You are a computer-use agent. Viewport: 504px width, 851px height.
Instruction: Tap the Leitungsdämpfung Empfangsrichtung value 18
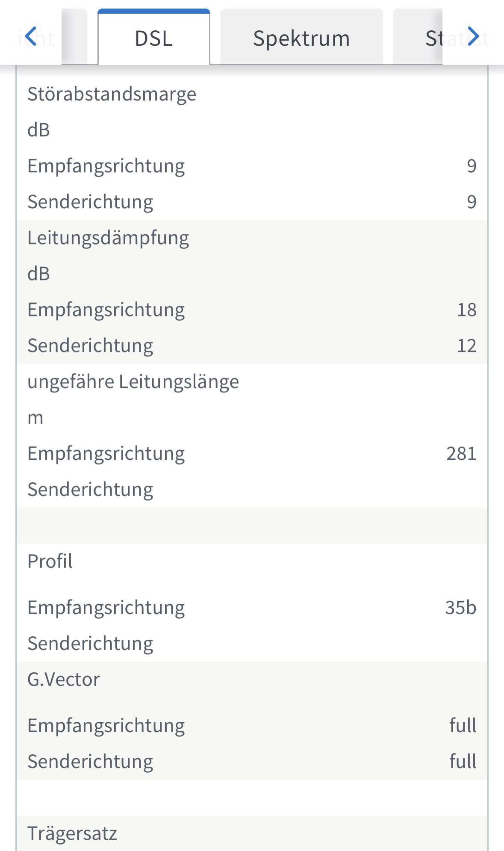pyautogui.click(x=467, y=310)
